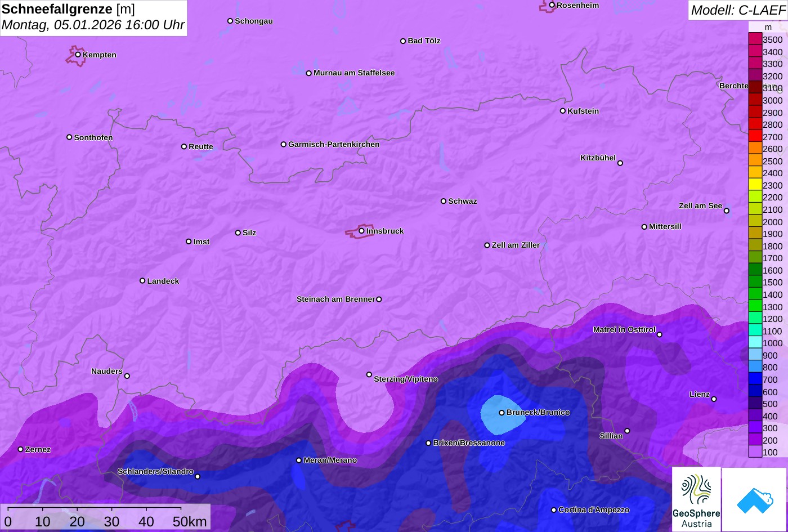Viewport: 788px width, 532px height.
Task: Click the GeoSphere Austria logo
Action: point(696,499)
